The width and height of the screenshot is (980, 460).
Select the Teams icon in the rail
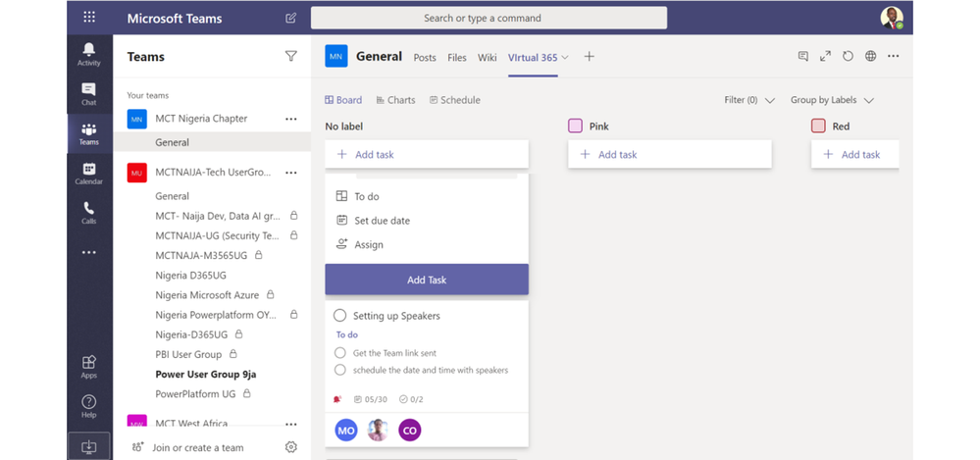tap(88, 133)
